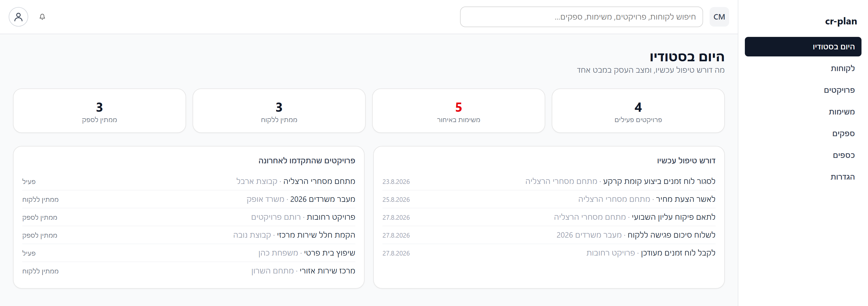
Task: Click the date 25.8.2026
Action: point(396,199)
